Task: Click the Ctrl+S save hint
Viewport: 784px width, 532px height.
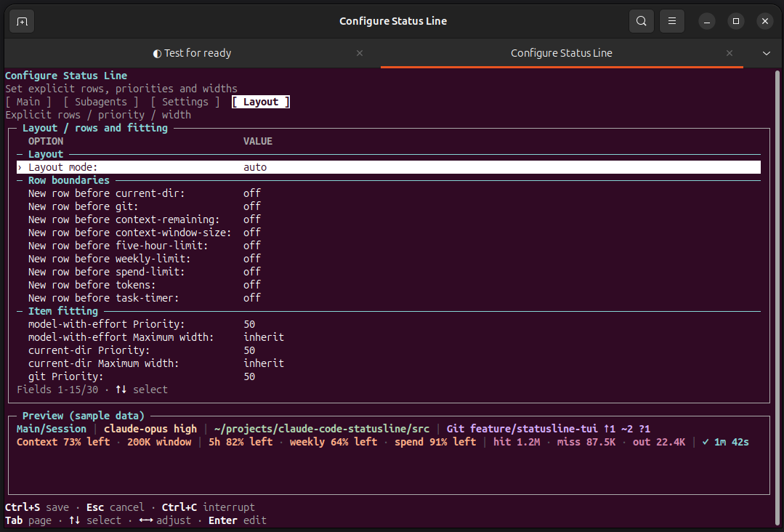Action: (x=37, y=507)
